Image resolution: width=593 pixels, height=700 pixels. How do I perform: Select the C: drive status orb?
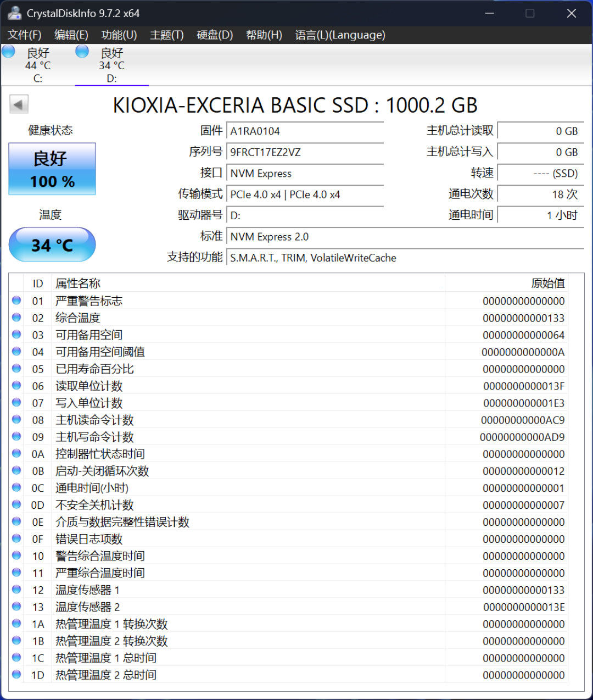[x=8, y=52]
